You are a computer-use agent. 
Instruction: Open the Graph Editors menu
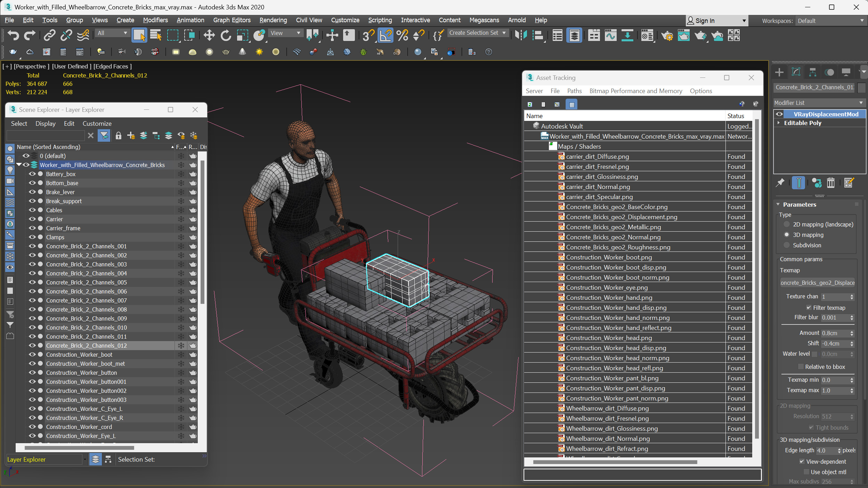point(232,20)
